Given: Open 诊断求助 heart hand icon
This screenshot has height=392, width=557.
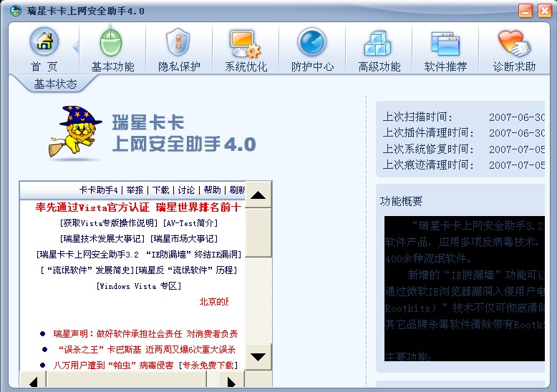Looking at the screenshot, I should pos(513,44).
